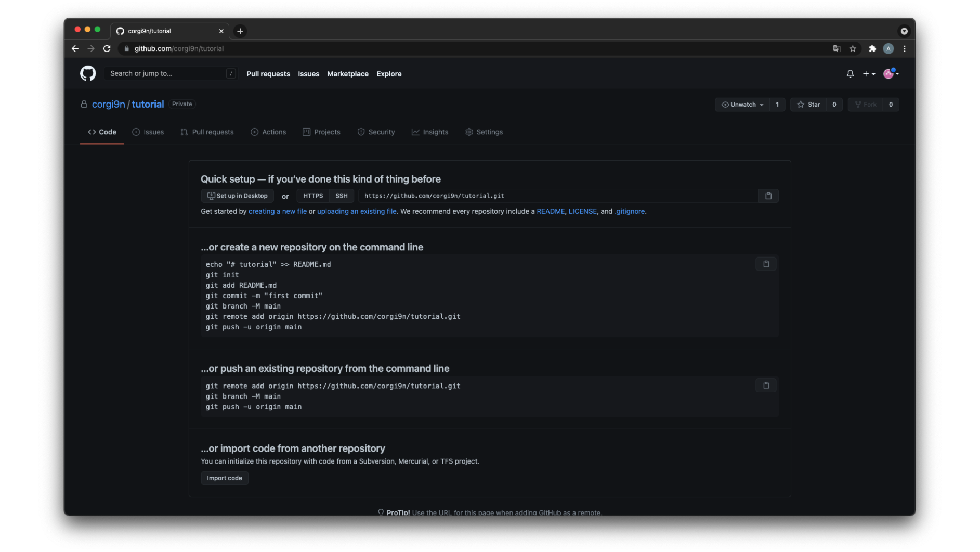This screenshot has width=980, height=552.
Task: Click the README link
Action: coord(551,211)
